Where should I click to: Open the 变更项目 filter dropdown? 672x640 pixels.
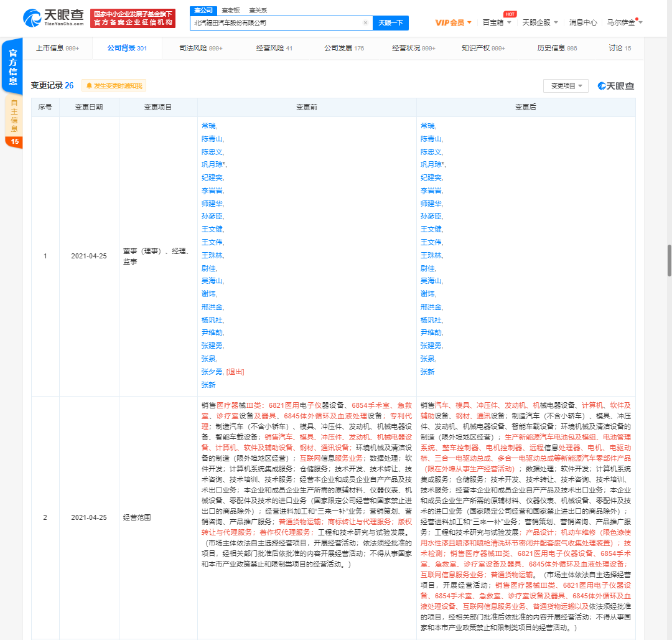coord(567,86)
